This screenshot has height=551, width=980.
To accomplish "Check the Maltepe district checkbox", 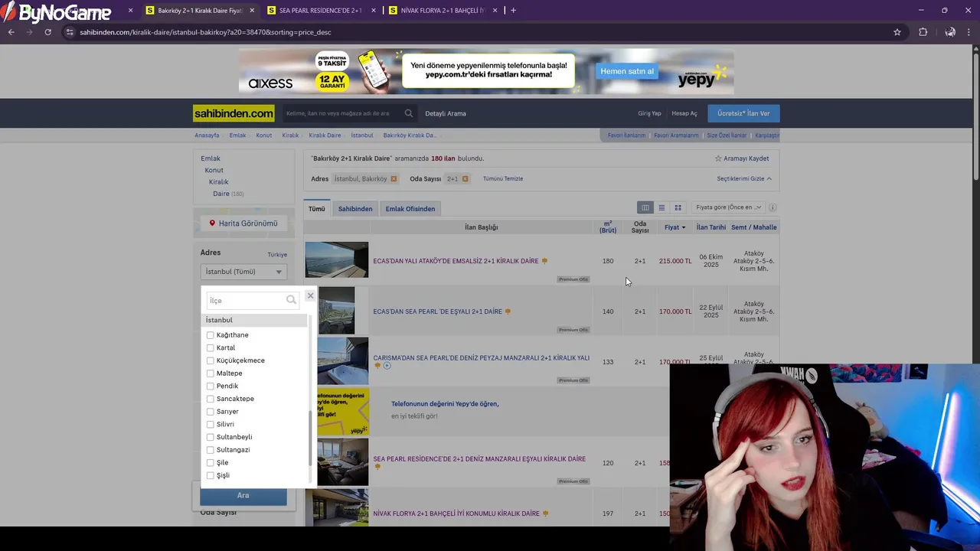I will pyautogui.click(x=211, y=373).
